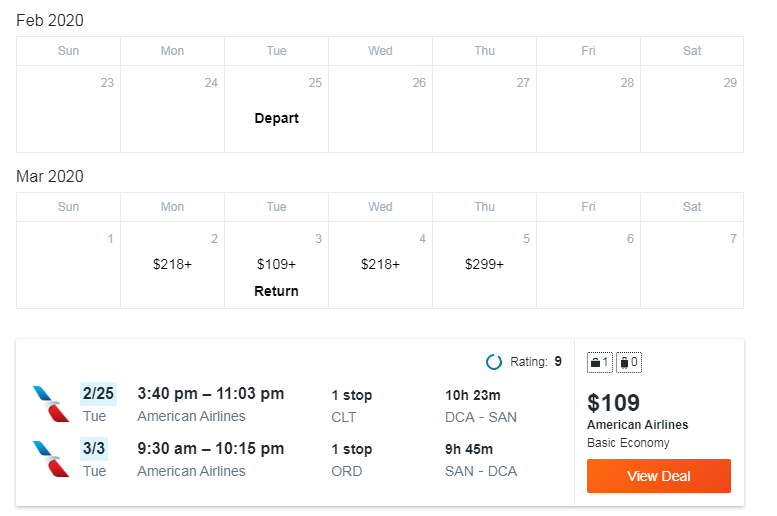Choose Mar 5 priced at $299+
Viewport: 777px width, 516px height.
[x=485, y=265]
